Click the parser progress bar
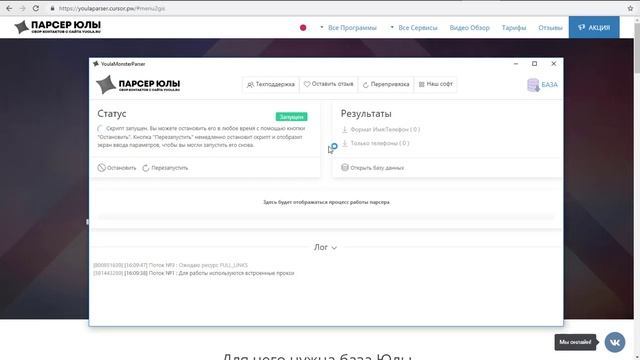The image size is (640, 360). tap(326, 217)
